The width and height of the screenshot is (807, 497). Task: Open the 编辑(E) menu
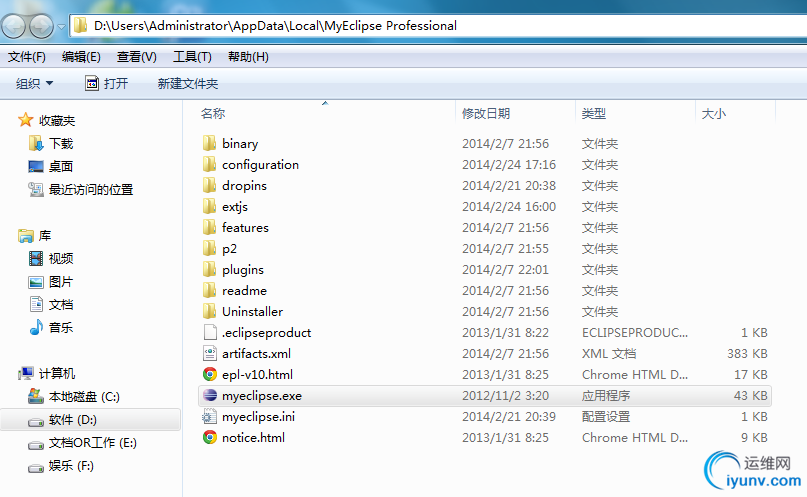pyautogui.click(x=81, y=57)
